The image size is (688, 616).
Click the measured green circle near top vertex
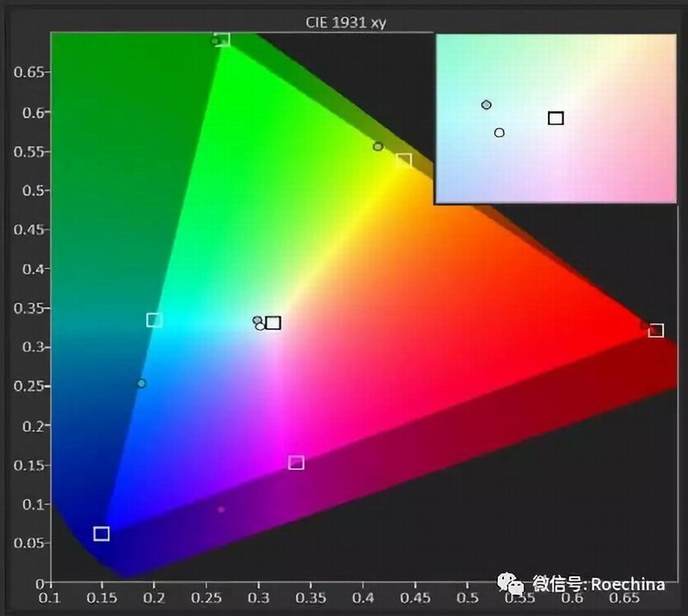coord(214,40)
